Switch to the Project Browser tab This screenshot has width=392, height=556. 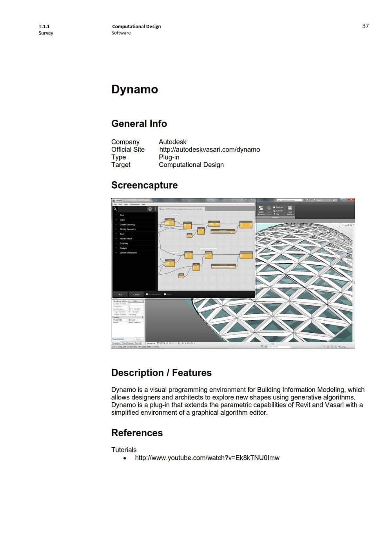tap(131, 343)
